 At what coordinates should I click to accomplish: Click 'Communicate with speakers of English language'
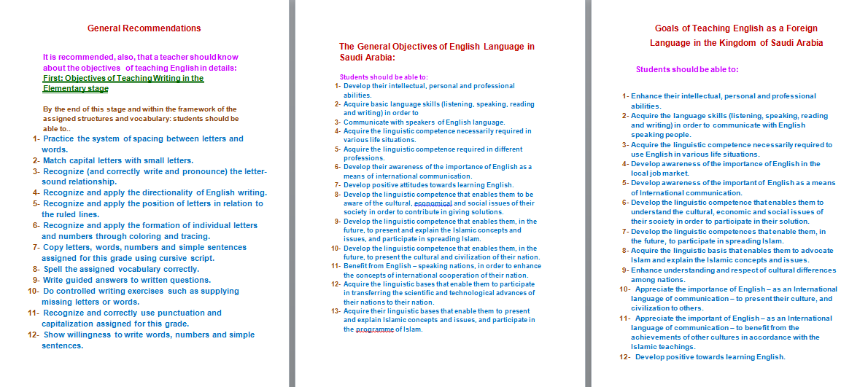click(424, 122)
